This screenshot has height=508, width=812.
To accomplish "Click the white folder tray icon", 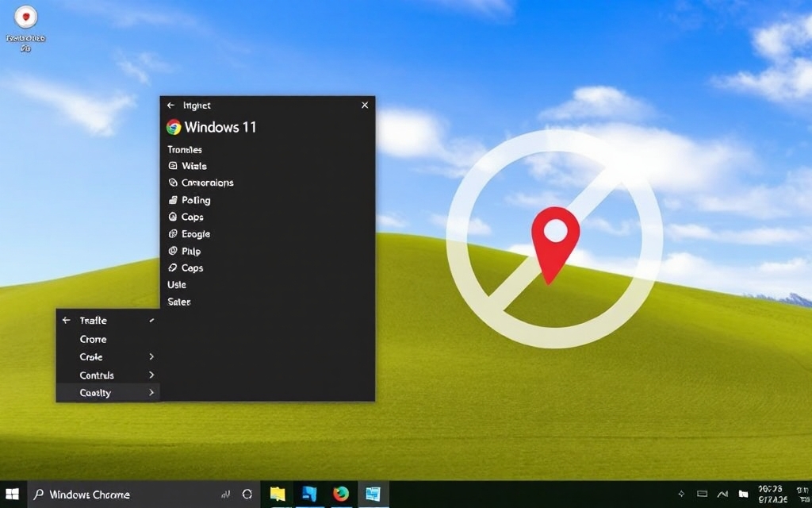I will click(x=744, y=494).
